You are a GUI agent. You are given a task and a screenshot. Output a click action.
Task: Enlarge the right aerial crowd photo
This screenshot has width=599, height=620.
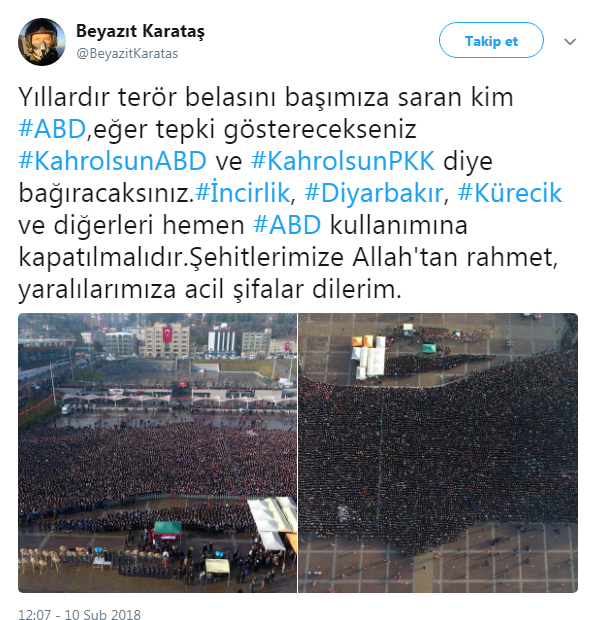coord(438,453)
